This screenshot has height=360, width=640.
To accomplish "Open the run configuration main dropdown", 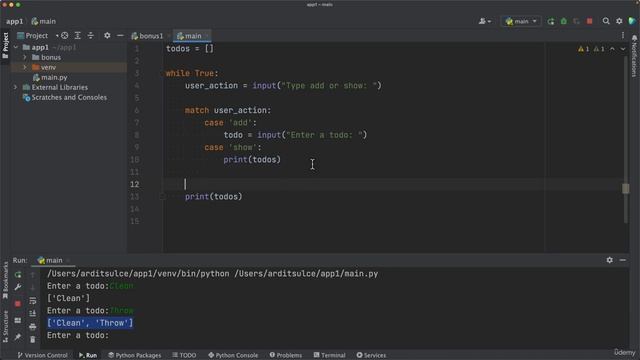I will 521,21.
